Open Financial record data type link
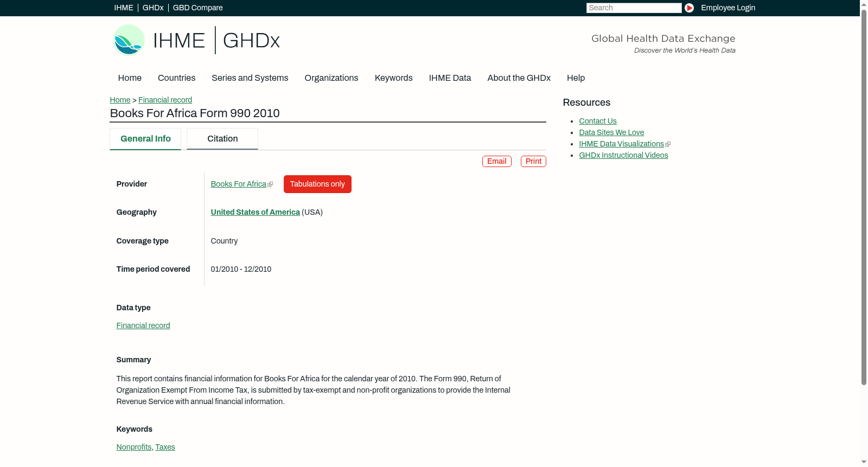 tap(143, 325)
